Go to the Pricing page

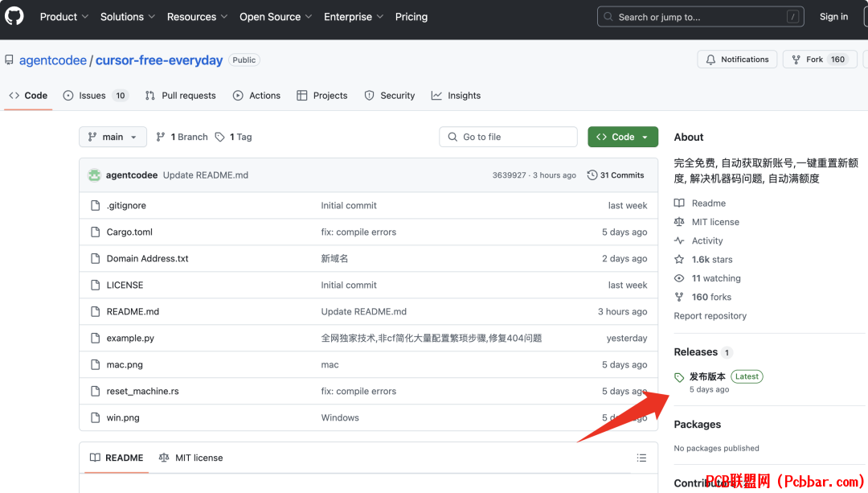tap(411, 17)
